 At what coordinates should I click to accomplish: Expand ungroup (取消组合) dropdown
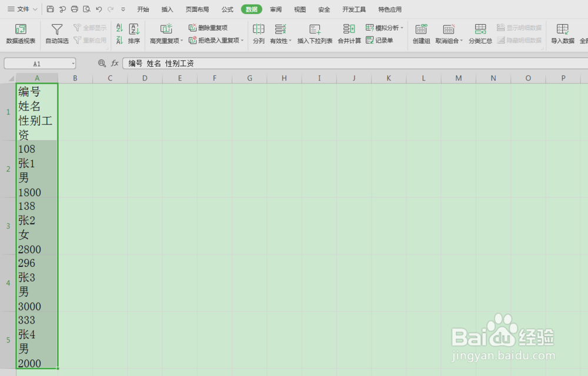pyautogui.click(x=461, y=41)
